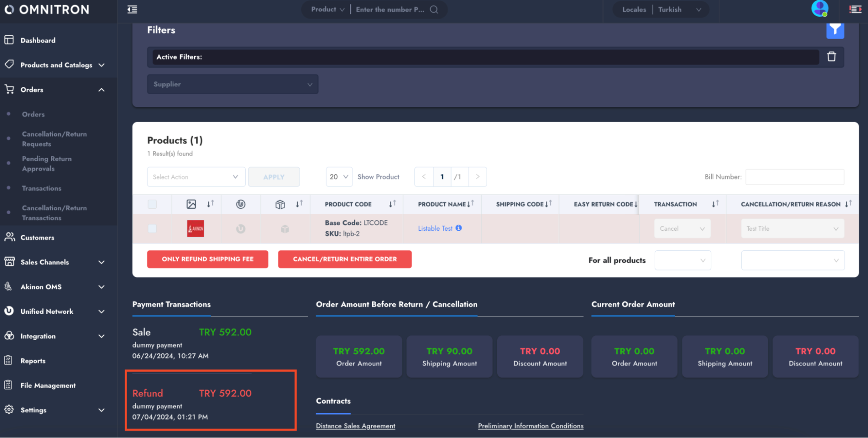Click the search magnifier icon in top bar
The width and height of the screenshot is (868, 438).
coord(434,10)
